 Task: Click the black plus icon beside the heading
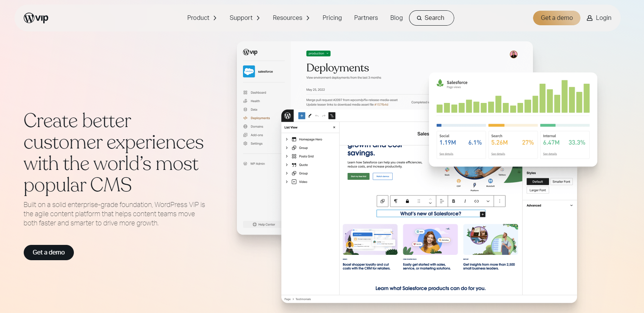point(483,214)
